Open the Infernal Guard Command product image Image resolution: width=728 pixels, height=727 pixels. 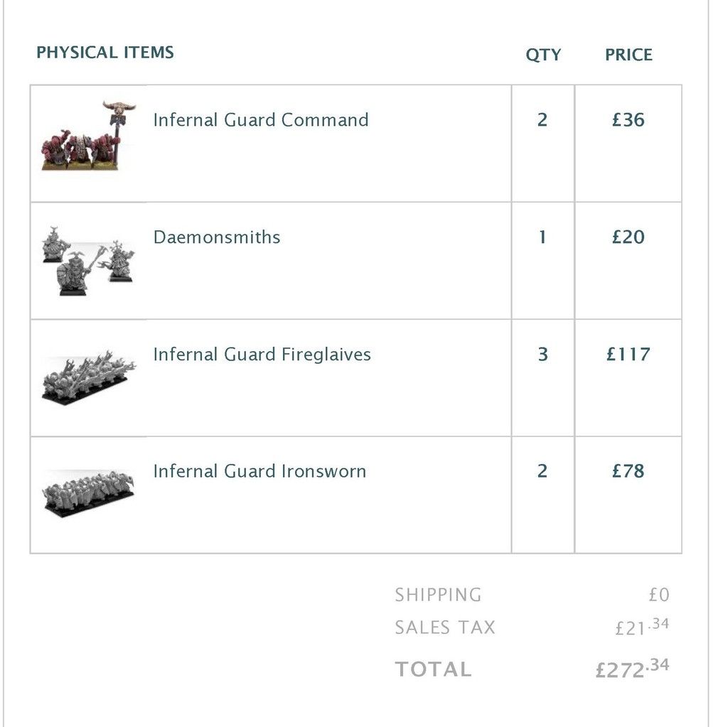(x=89, y=136)
